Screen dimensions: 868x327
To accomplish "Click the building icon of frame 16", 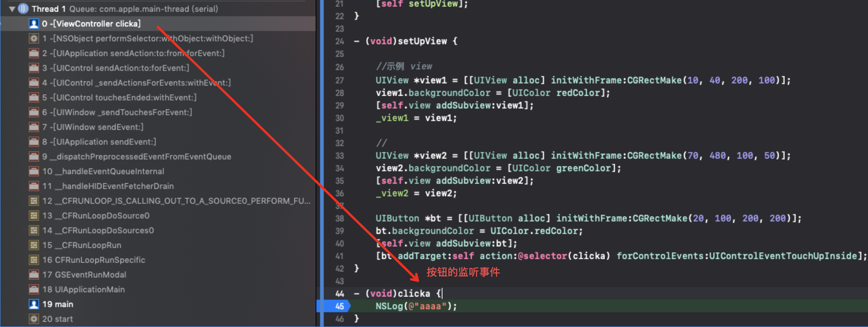I will (34, 260).
